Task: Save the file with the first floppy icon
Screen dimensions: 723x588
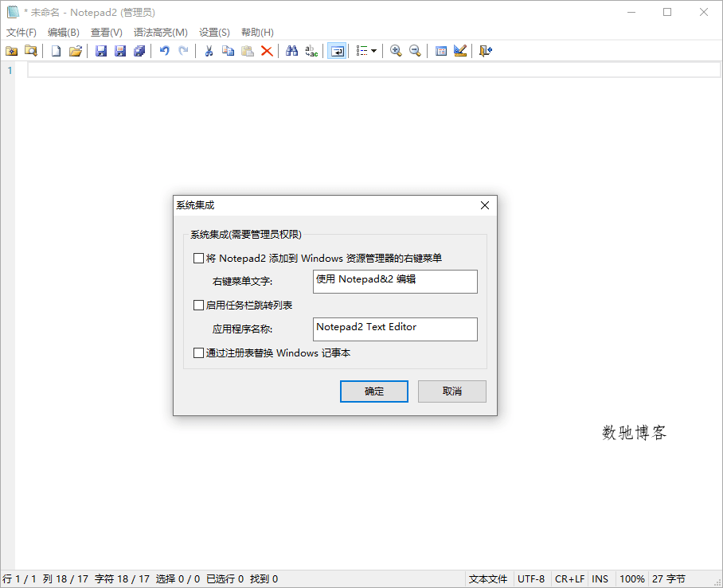Action: pos(101,51)
